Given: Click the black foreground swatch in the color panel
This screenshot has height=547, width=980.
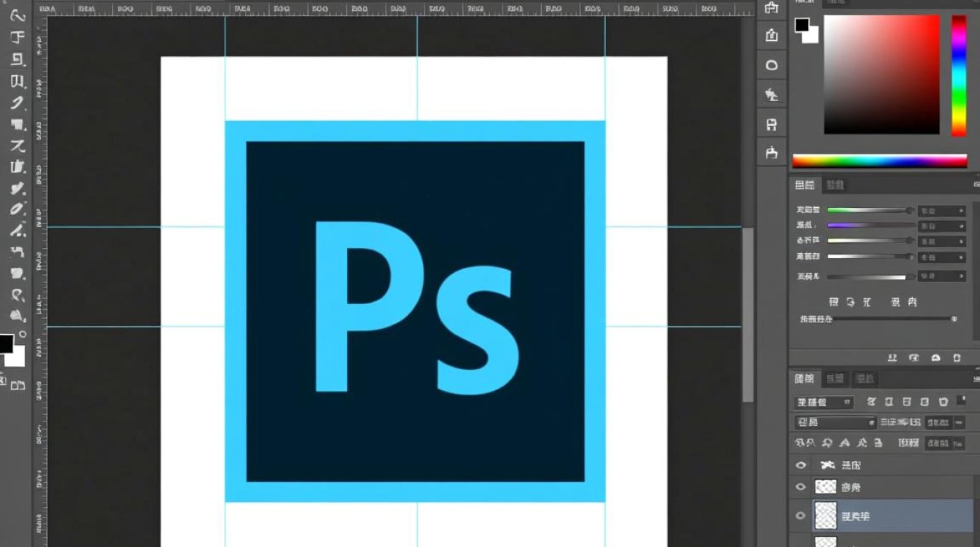Looking at the screenshot, I should point(801,24).
